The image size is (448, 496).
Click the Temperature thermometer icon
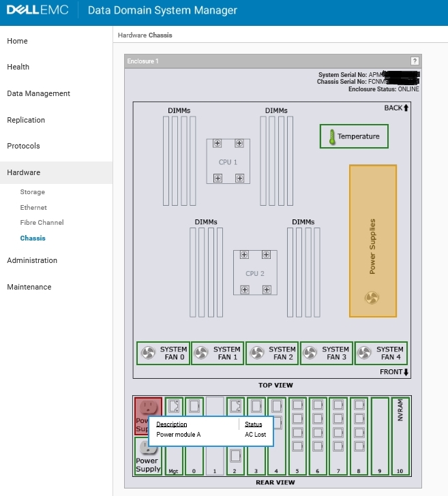[331, 136]
